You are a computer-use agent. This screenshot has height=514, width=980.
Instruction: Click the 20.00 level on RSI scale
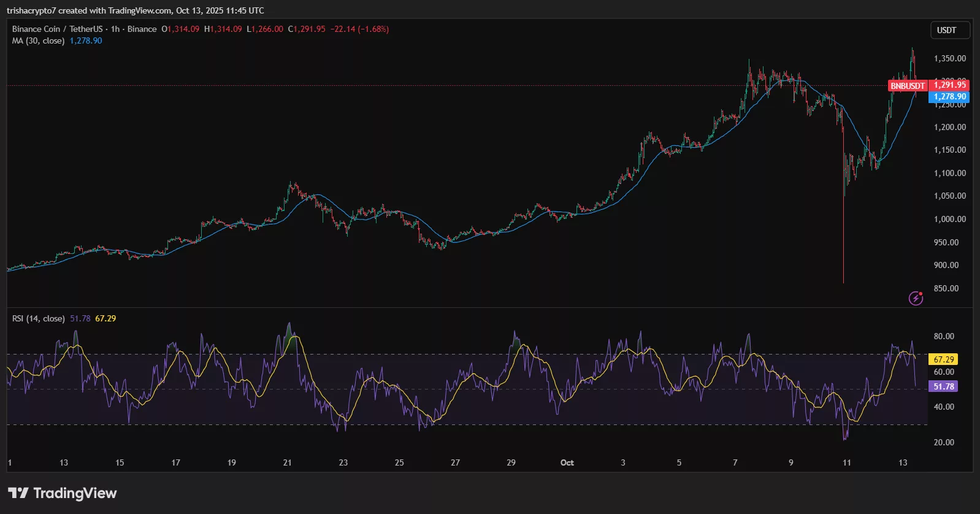(944, 442)
